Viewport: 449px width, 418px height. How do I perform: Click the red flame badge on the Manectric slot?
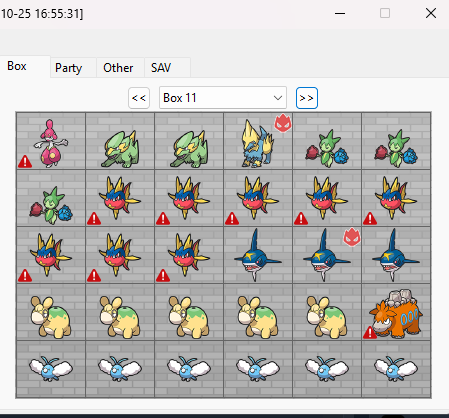pyautogui.click(x=283, y=123)
